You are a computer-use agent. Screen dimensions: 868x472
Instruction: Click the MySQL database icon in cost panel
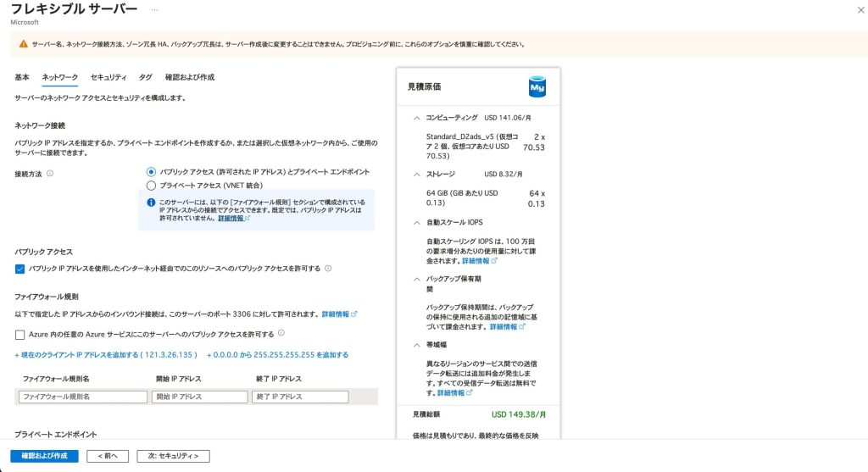tap(536, 86)
